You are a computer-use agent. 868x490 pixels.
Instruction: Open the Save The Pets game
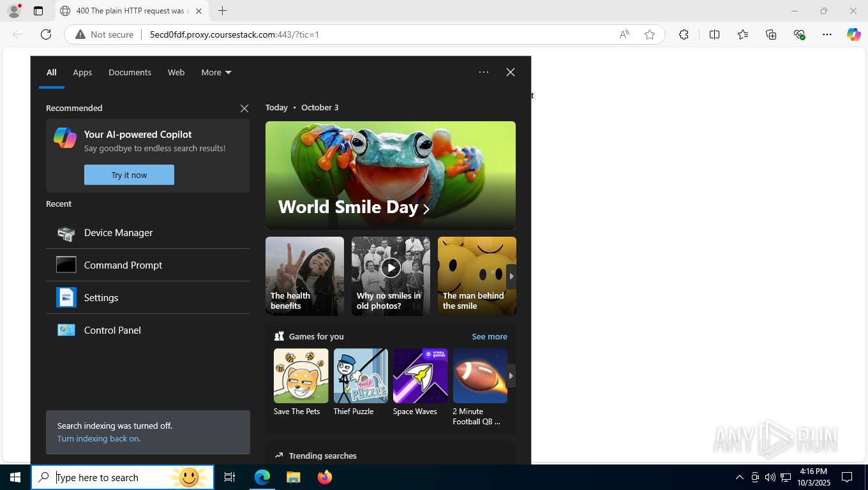(x=301, y=382)
